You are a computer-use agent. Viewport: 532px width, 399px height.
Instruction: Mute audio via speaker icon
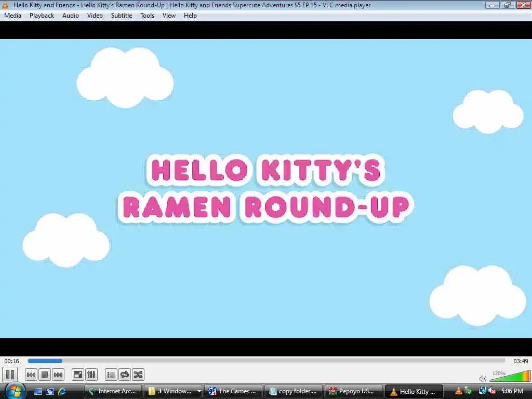483,378
